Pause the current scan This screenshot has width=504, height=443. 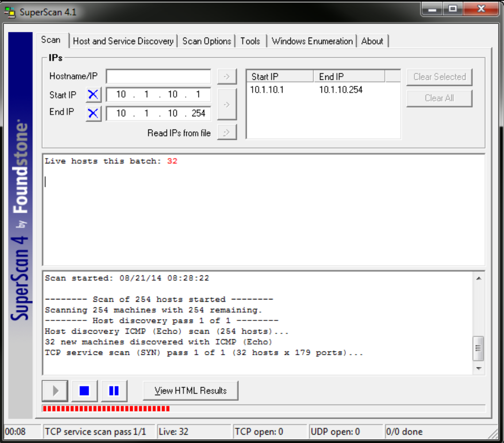click(114, 391)
